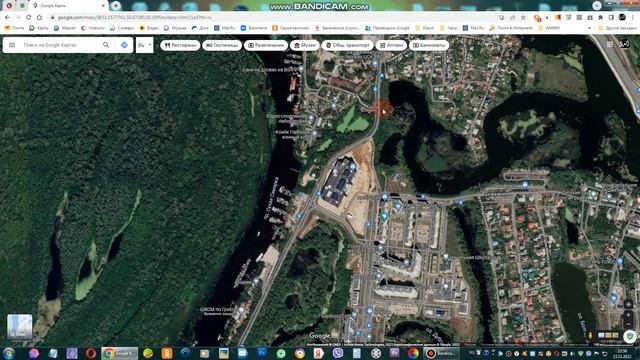This screenshot has width=640, height=360.
Task: Open the Новости bookmark
Action: pos(92,28)
